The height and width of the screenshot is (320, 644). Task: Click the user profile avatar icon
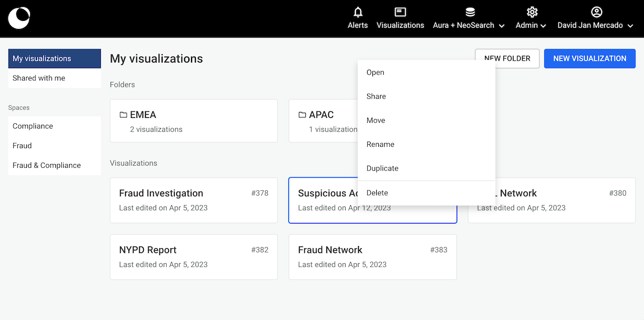click(596, 12)
